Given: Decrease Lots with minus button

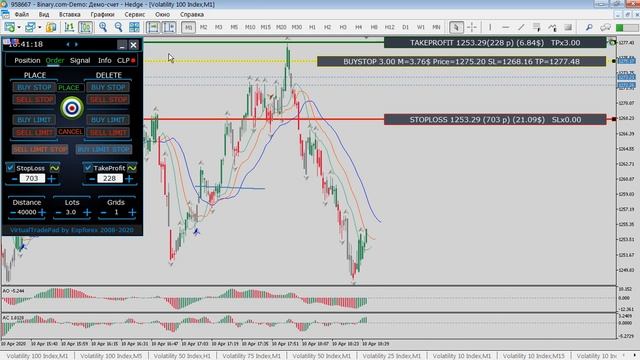Looking at the screenshot, I should 58,212.
